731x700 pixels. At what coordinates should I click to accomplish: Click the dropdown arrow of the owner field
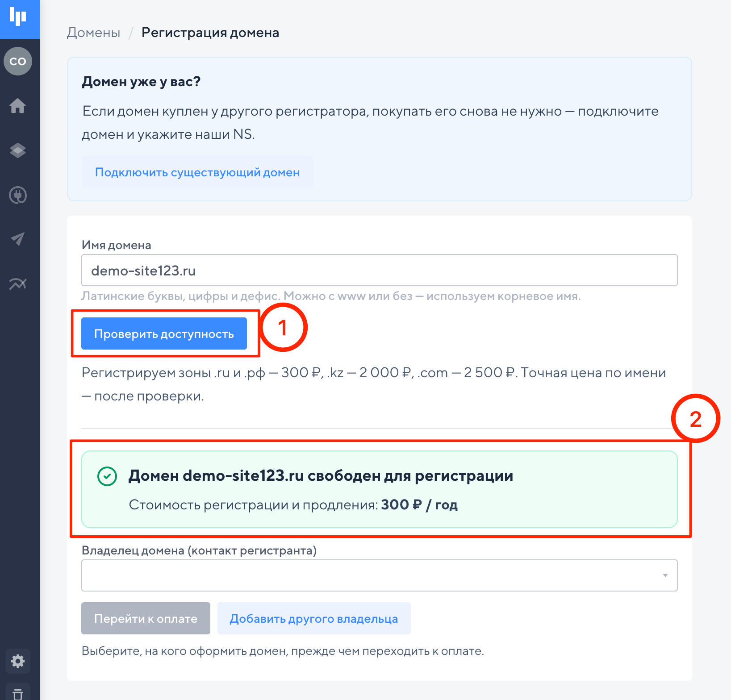tap(665, 575)
